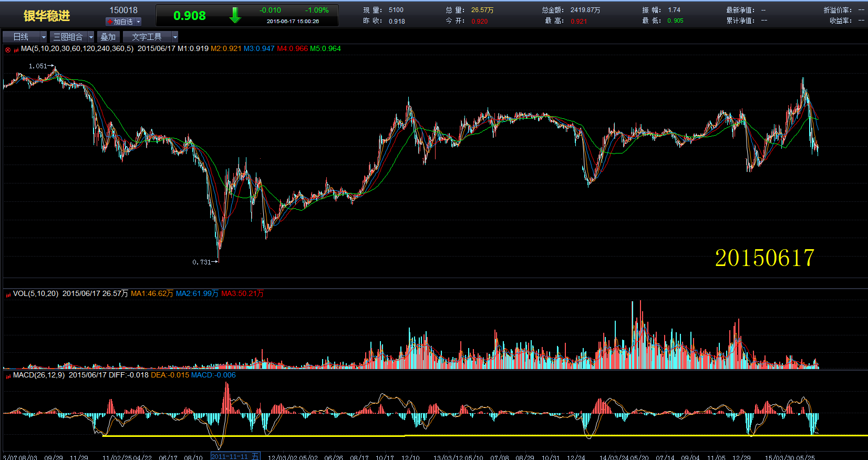Click the 1.051 highest price marker
Viewport: 868px width, 460px height.
coord(38,66)
